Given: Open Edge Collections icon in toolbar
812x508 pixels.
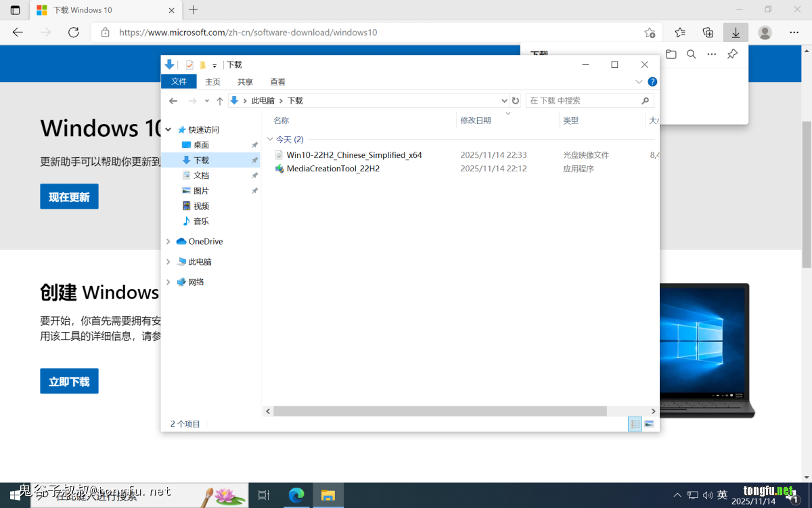Looking at the screenshot, I should 708,33.
